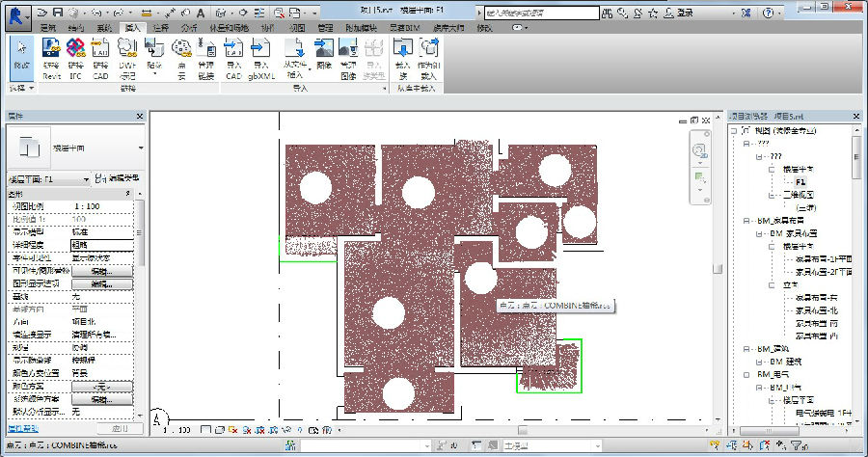Switch to the 注释 ribbon tab

coord(159,29)
